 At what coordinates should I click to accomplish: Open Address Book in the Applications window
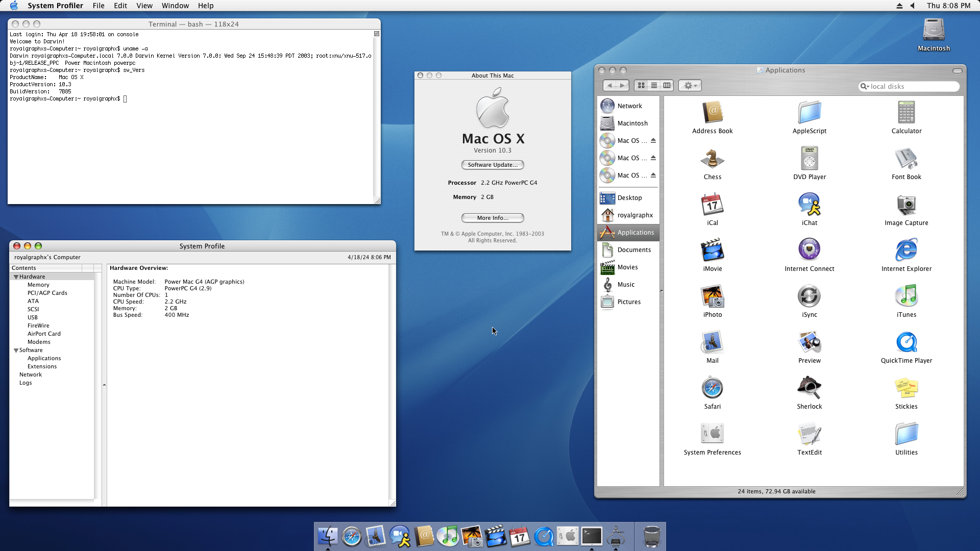713,113
